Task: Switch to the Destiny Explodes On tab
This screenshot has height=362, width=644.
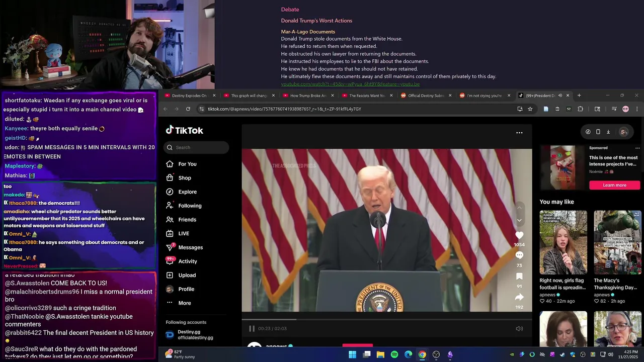Action: (x=189, y=96)
